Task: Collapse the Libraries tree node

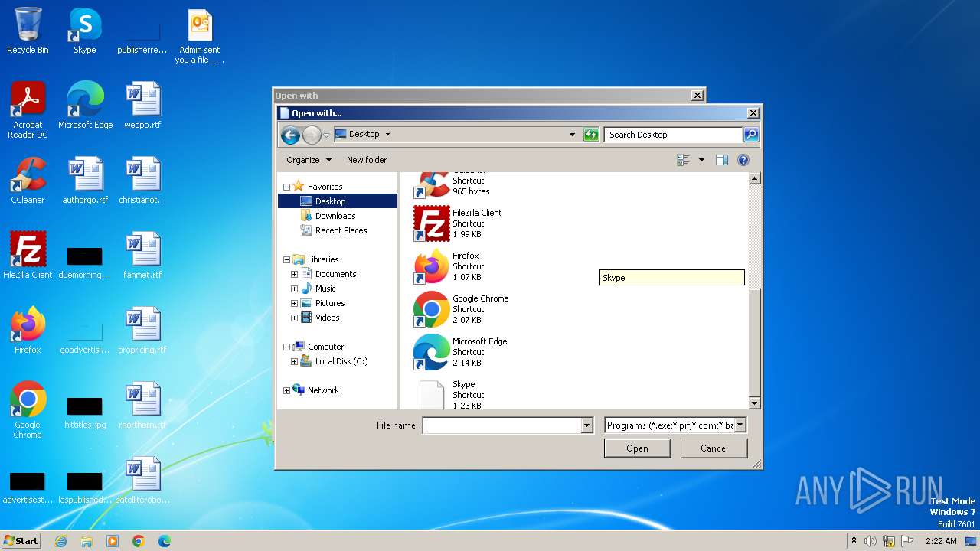Action: (x=287, y=259)
